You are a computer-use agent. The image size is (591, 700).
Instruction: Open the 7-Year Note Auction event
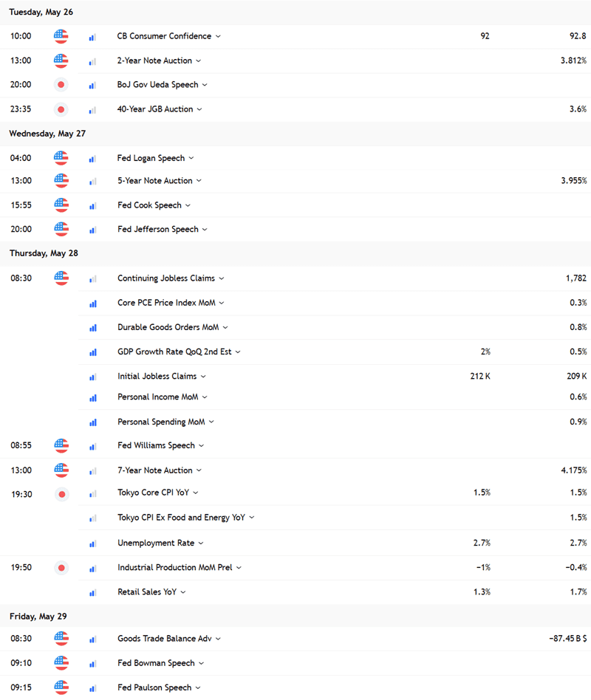tap(155, 470)
